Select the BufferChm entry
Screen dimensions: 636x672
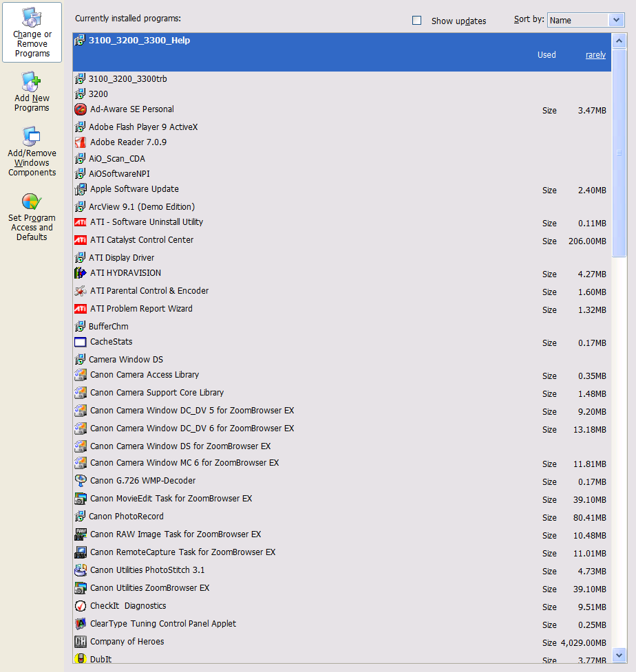[x=342, y=327]
